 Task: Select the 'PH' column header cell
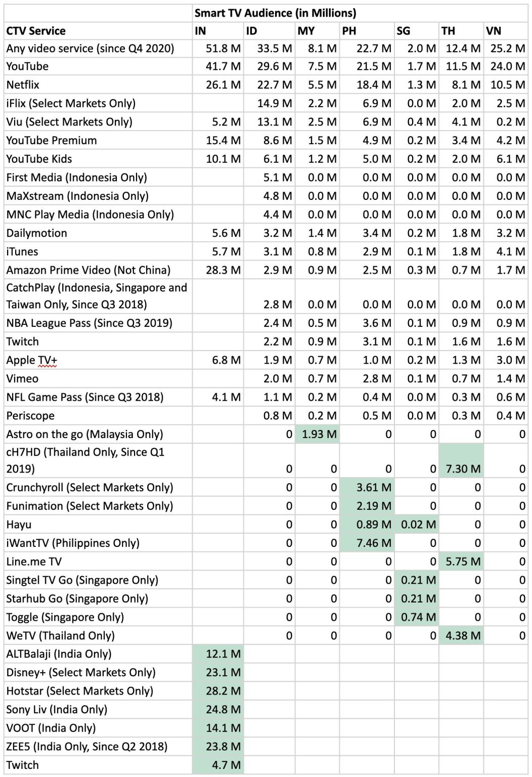[x=367, y=31]
